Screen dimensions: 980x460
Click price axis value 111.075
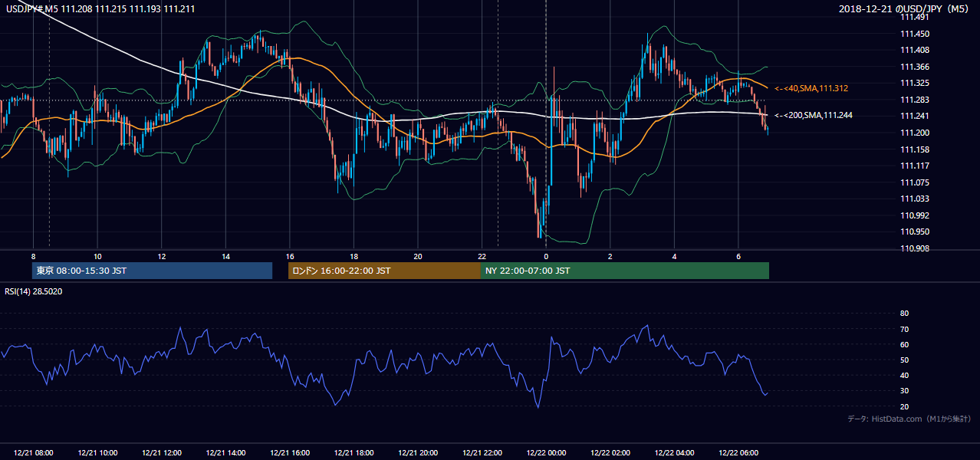(916, 182)
